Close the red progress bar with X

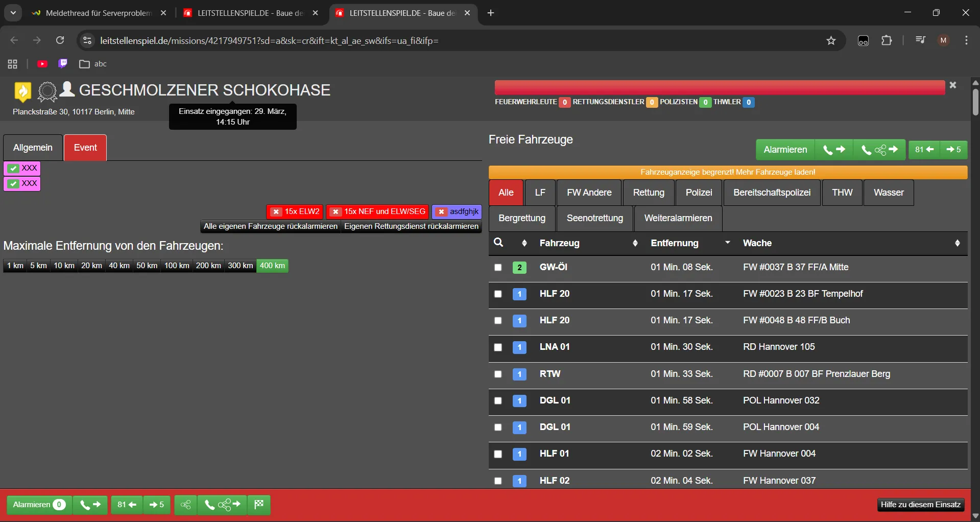click(952, 85)
